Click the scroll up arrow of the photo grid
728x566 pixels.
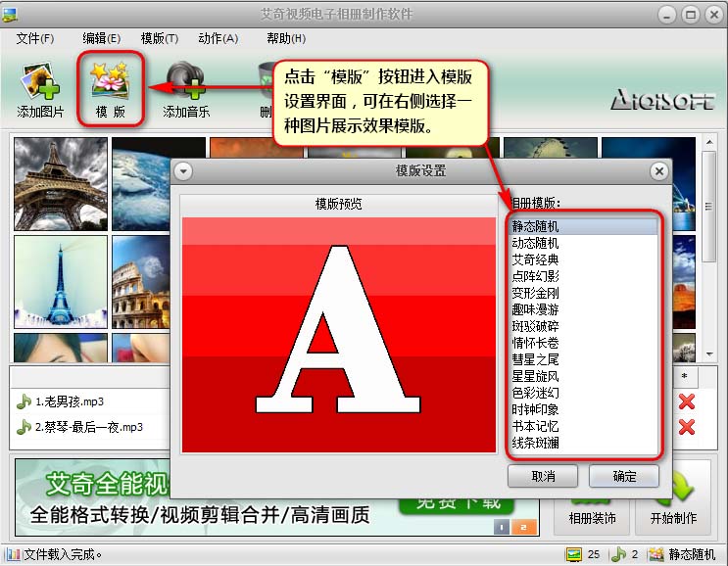point(709,141)
